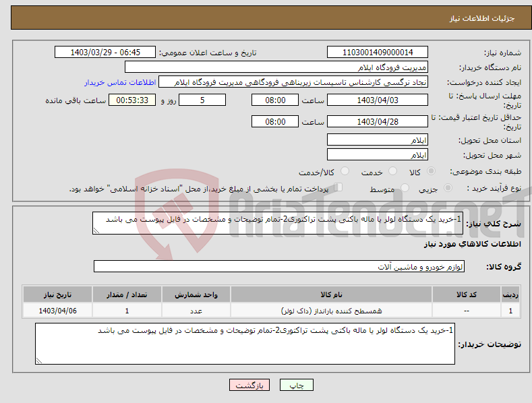Click the بازگشت (back) button

click(249, 385)
